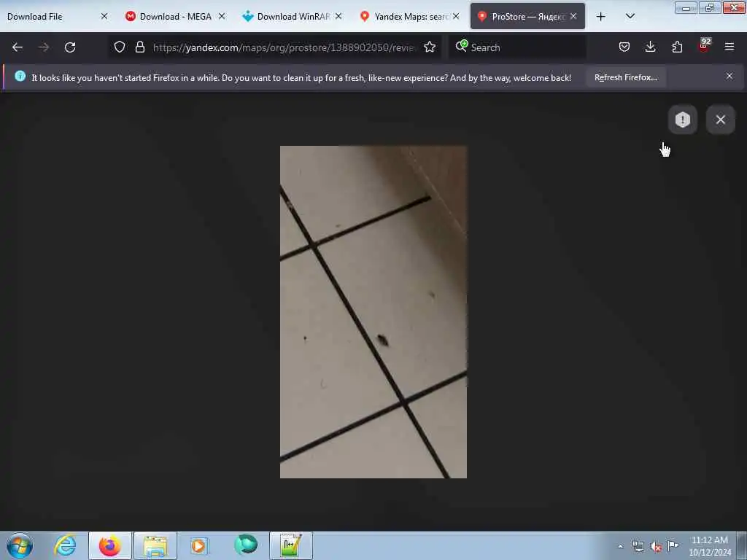
Task: Open the Firefox application menu
Action: (729, 47)
